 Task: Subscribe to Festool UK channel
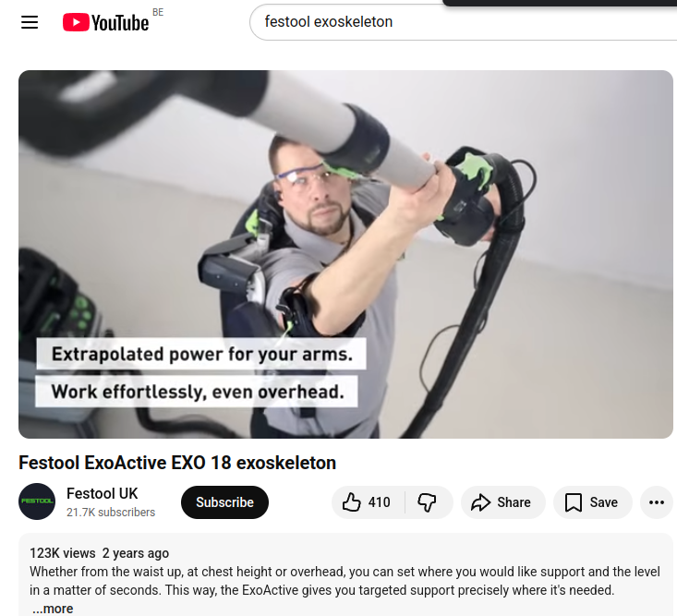tap(224, 502)
